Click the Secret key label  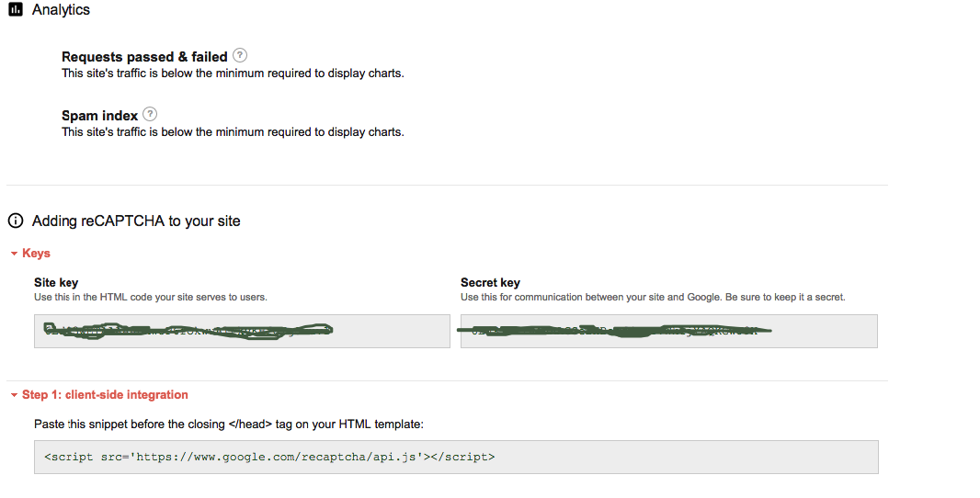(x=490, y=282)
